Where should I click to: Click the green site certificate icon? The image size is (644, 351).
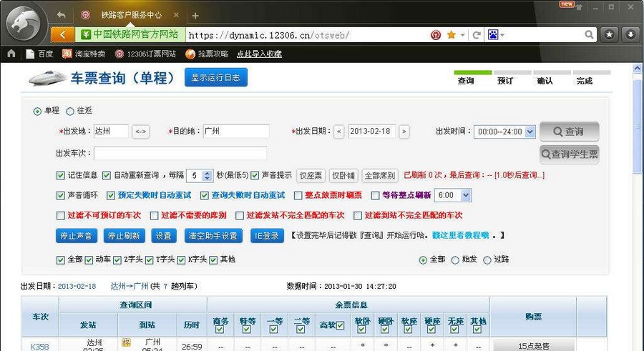(85, 34)
